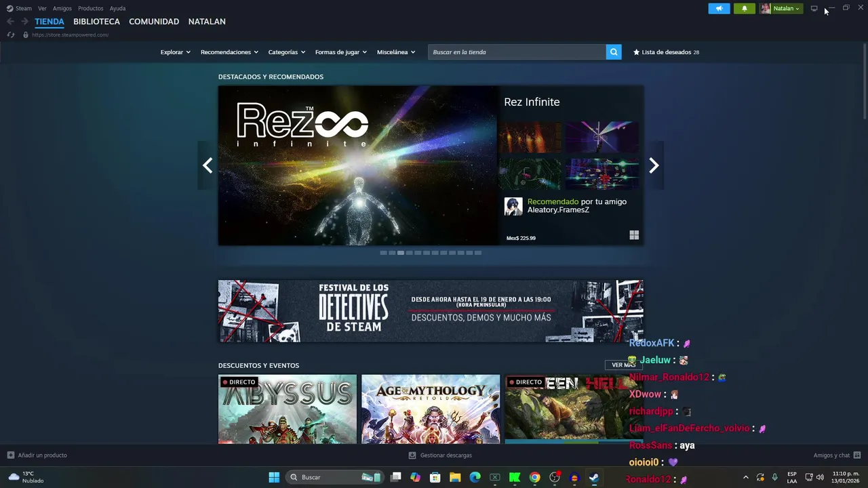Click the Windows taskbar Buscar box
Viewport: 868px width, 488px height.
[335, 477]
